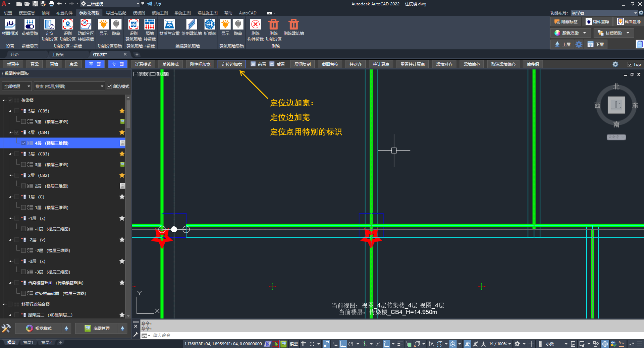Check the 3层 (楼层三维图) checkbox
This screenshot has width=644, height=348.
tap(23, 165)
